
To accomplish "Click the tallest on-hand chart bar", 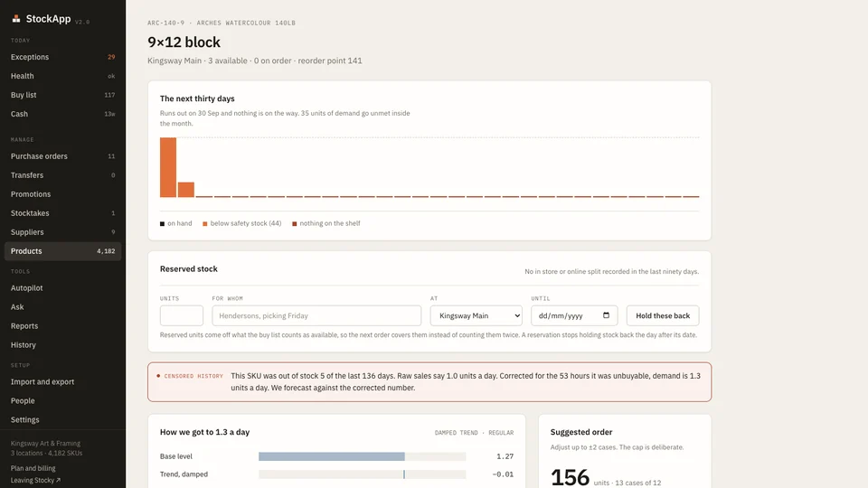I will point(168,167).
